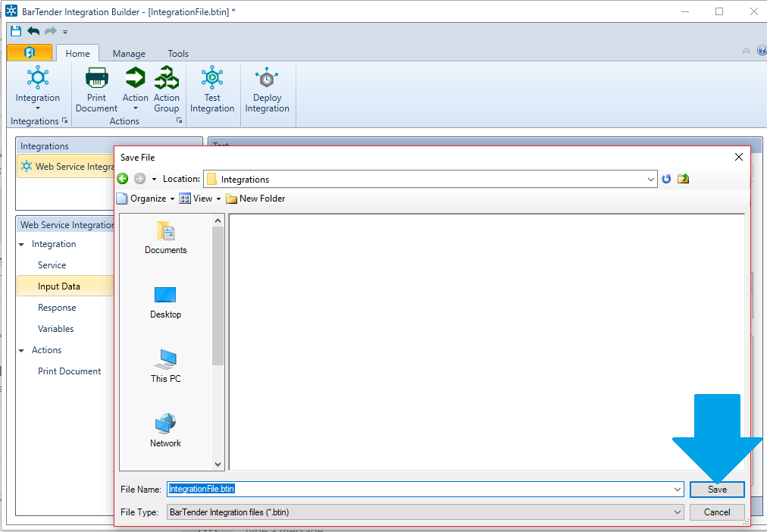
Task: Open Help with the question mark icon
Action: [x=762, y=50]
